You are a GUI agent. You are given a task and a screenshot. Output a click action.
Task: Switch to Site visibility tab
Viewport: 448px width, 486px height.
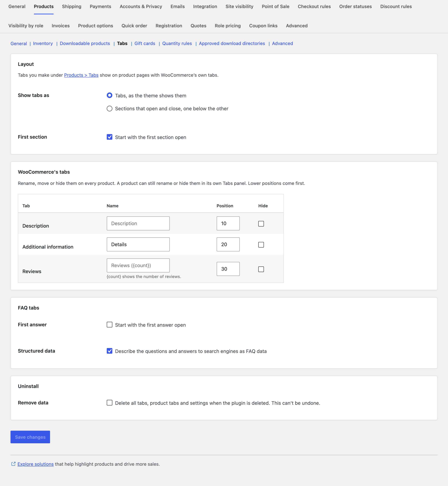point(239,6)
